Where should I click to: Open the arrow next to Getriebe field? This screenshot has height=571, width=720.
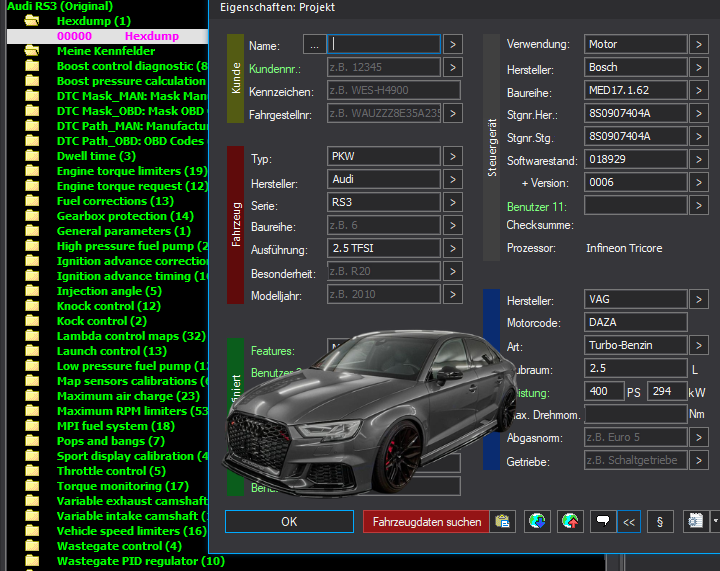[x=699, y=460]
